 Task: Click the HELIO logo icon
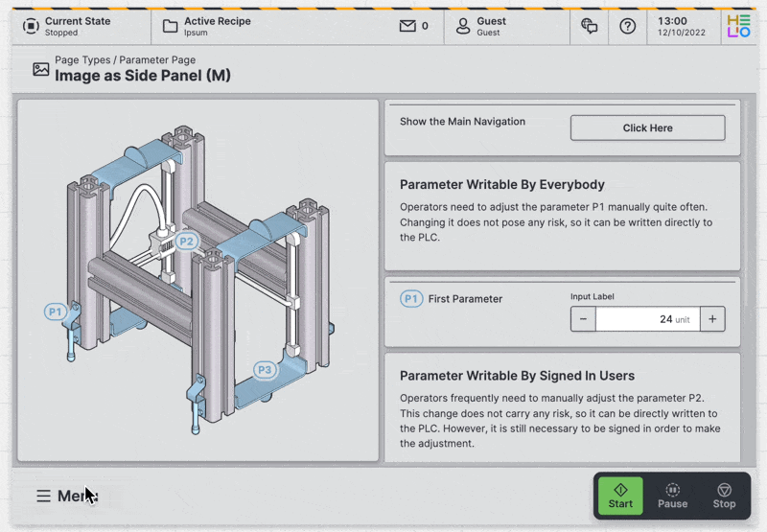pyautogui.click(x=738, y=26)
